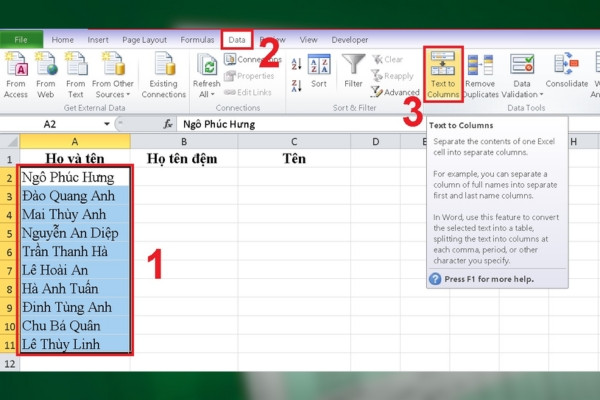Switch to the Home tab
Screen dimensions: 600x400
pyautogui.click(x=62, y=39)
